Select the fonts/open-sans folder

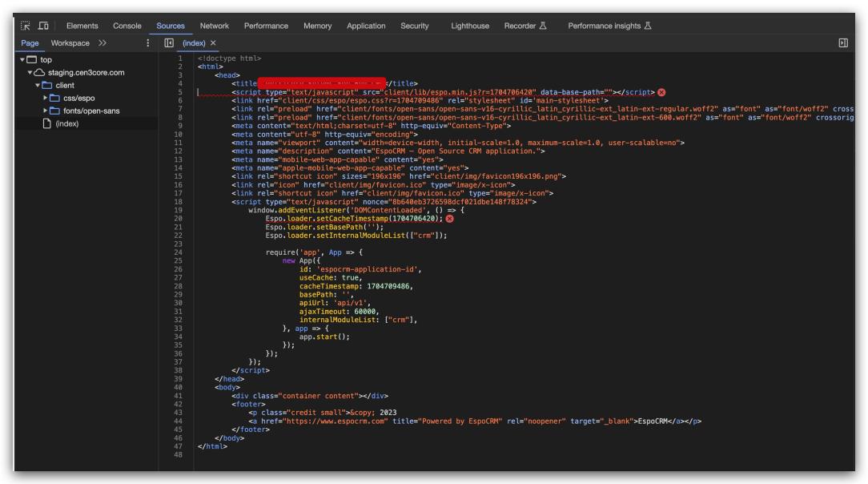point(91,111)
